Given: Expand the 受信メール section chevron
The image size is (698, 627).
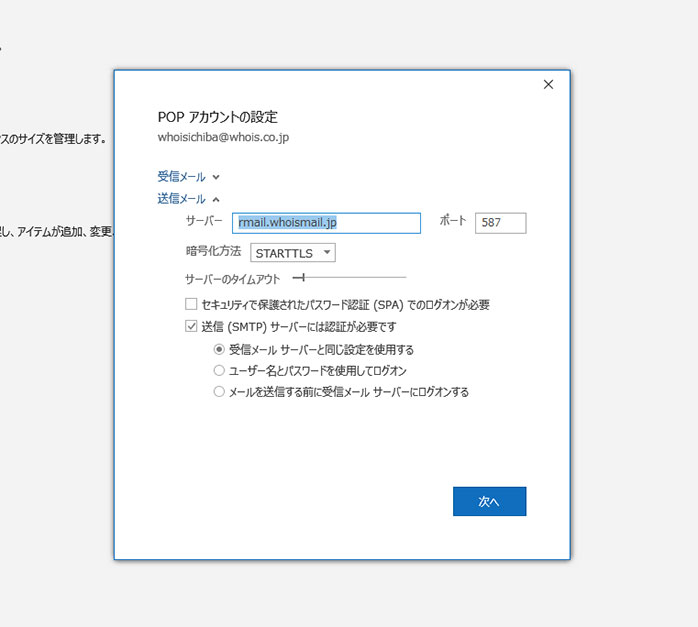Looking at the screenshot, I should click(216, 177).
